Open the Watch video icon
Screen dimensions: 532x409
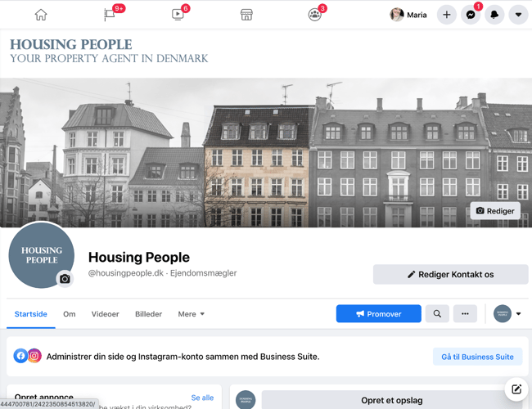pos(178,15)
